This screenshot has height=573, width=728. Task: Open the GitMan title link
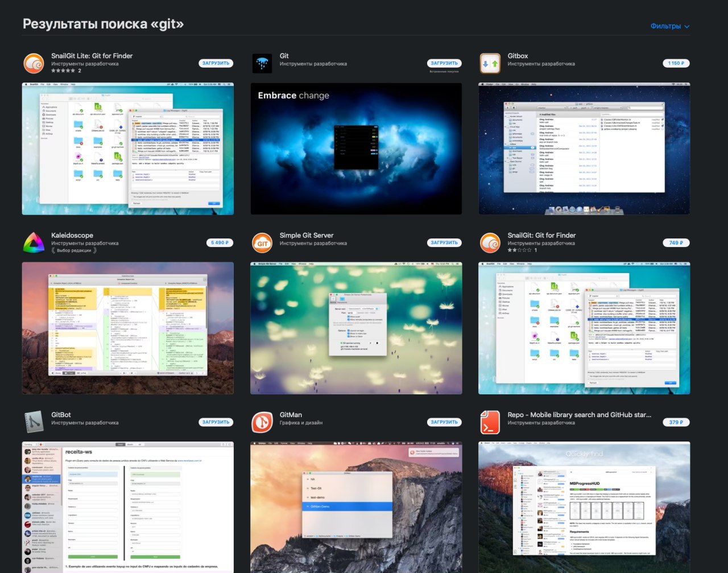tap(291, 415)
